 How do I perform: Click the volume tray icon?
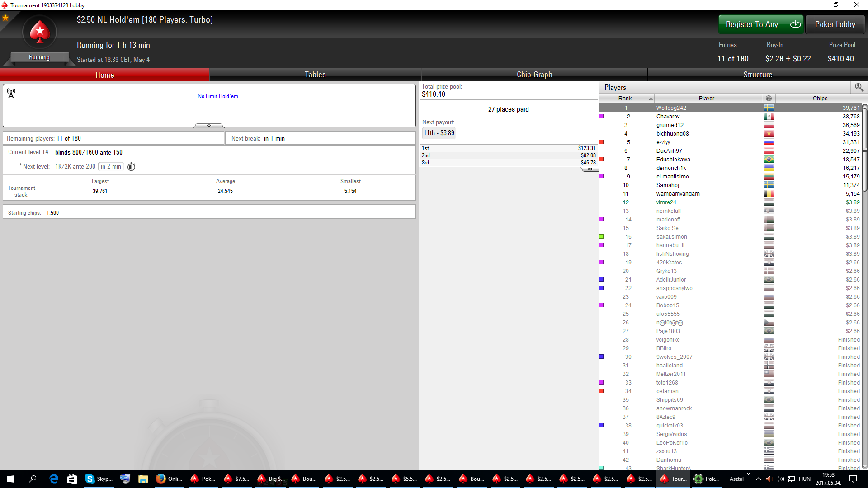pos(780,479)
